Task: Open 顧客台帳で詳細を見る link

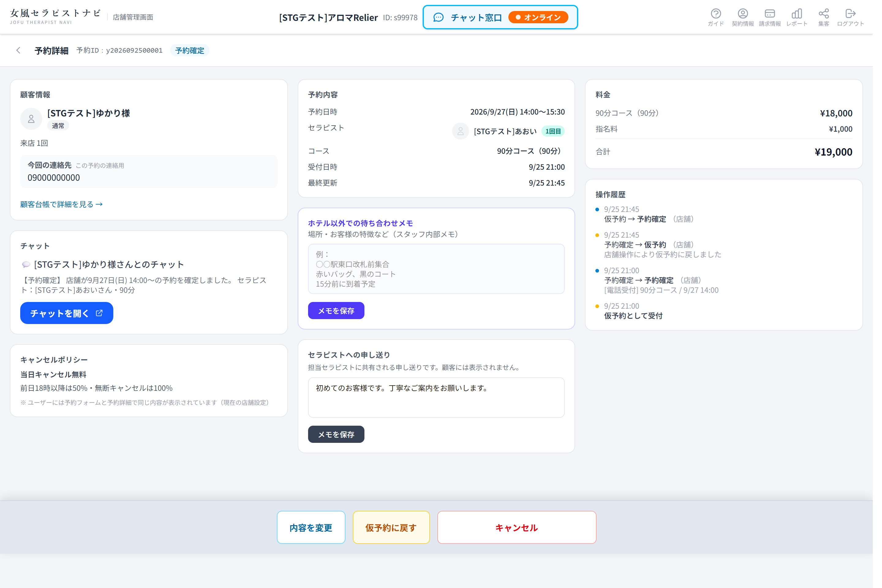Action: 62,206
